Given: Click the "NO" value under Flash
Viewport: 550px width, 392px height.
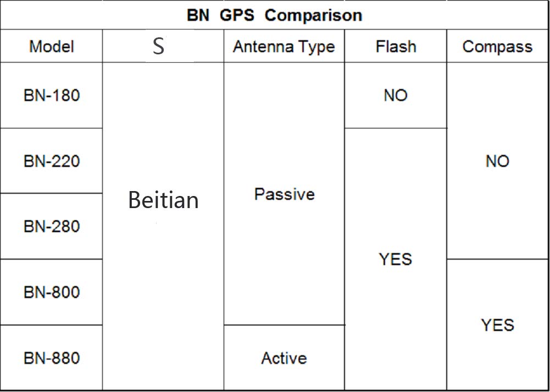Looking at the screenshot, I should pyautogui.click(x=396, y=96).
